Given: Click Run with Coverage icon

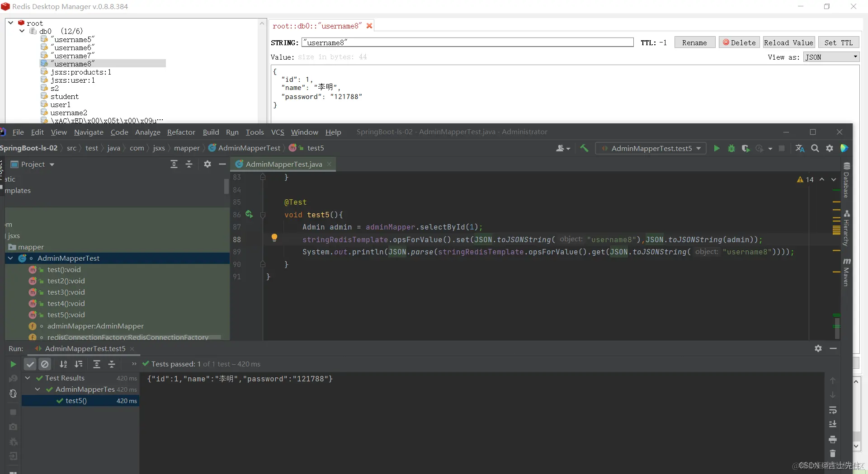Looking at the screenshot, I should point(746,148).
